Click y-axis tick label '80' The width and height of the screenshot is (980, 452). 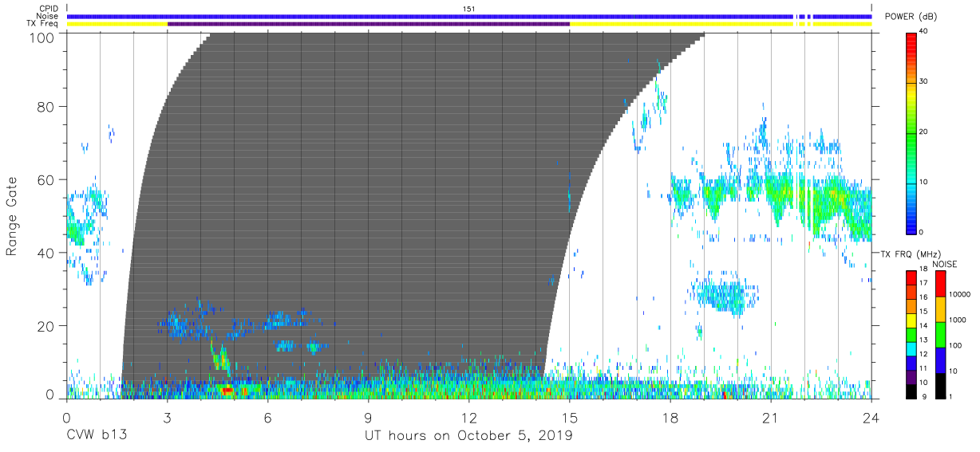[x=45, y=107]
